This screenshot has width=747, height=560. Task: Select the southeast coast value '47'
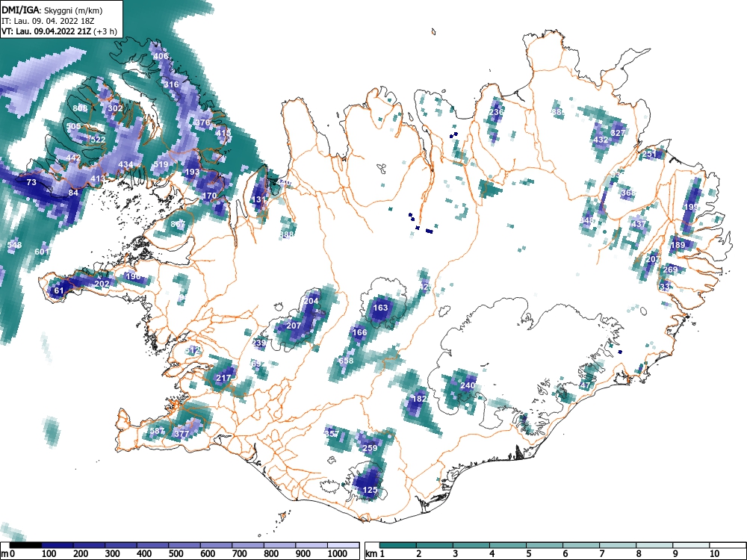tap(586, 386)
